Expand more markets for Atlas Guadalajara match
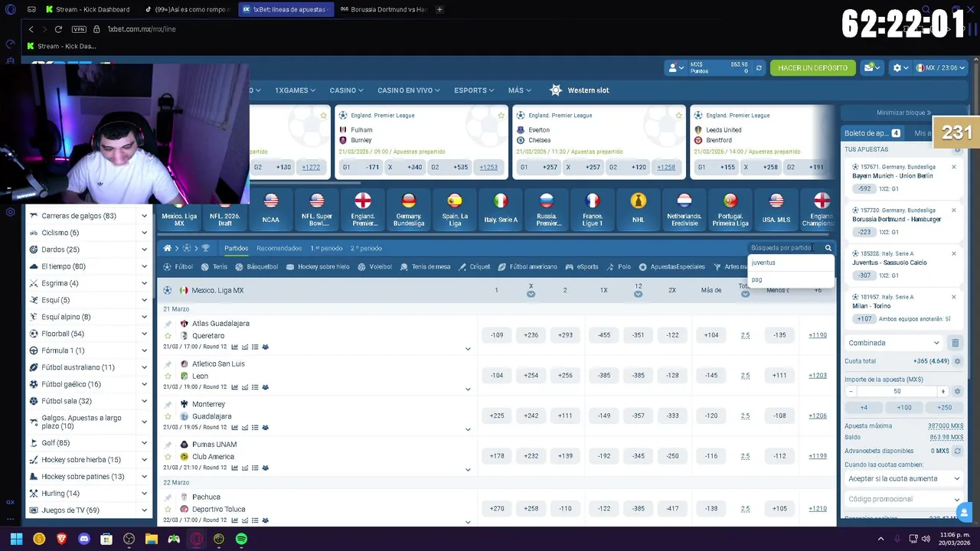 468,349
